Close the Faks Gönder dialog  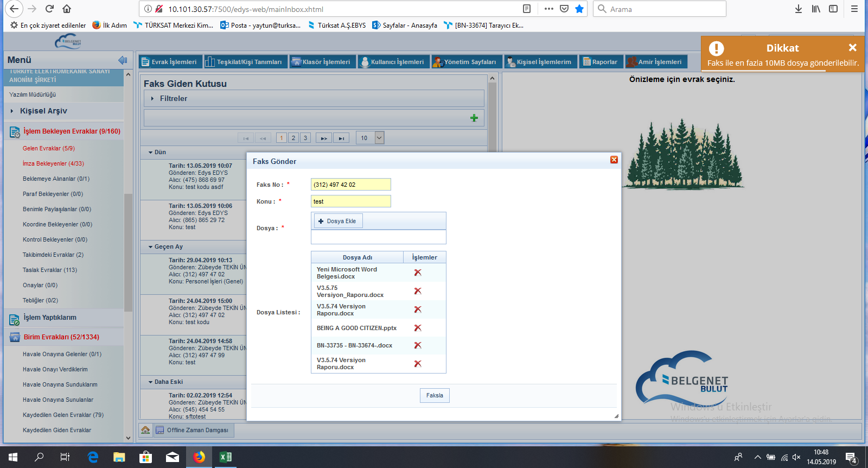coord(614,160)
